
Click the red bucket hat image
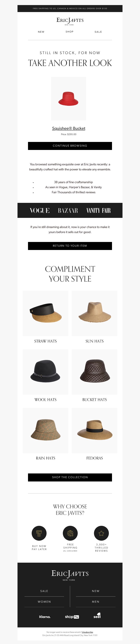(x=69, y=98)
